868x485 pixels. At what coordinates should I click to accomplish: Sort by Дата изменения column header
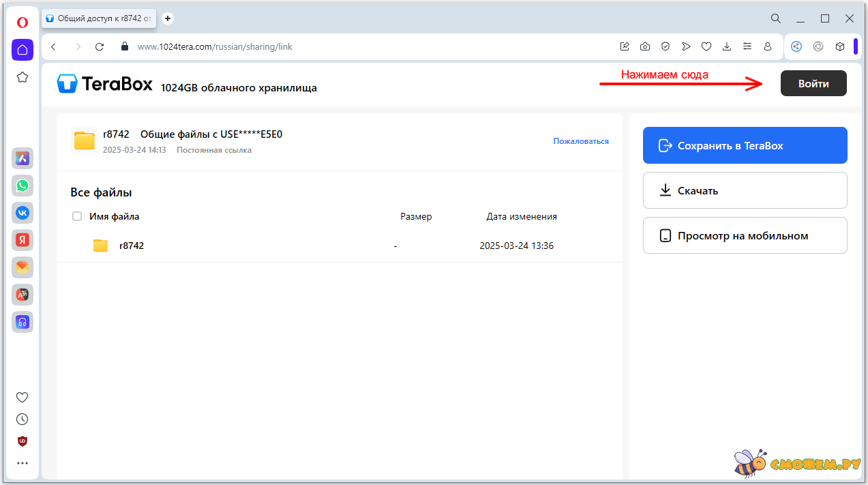click(x=522, y=216)
